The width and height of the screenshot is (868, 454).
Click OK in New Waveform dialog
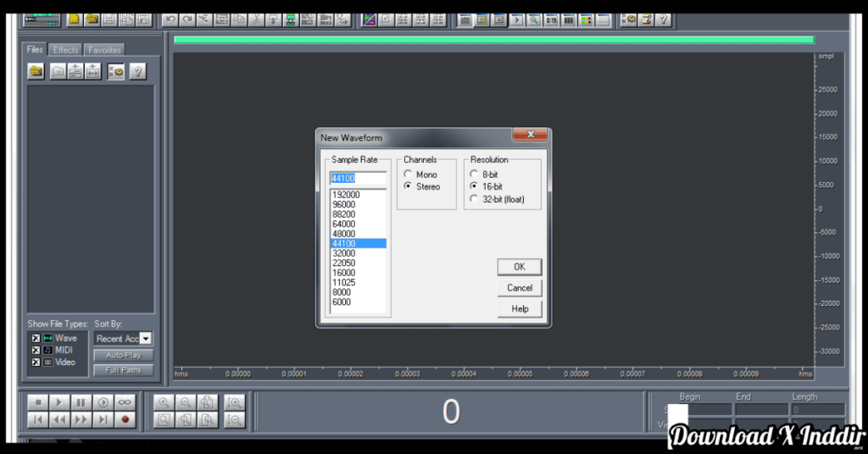519,267
